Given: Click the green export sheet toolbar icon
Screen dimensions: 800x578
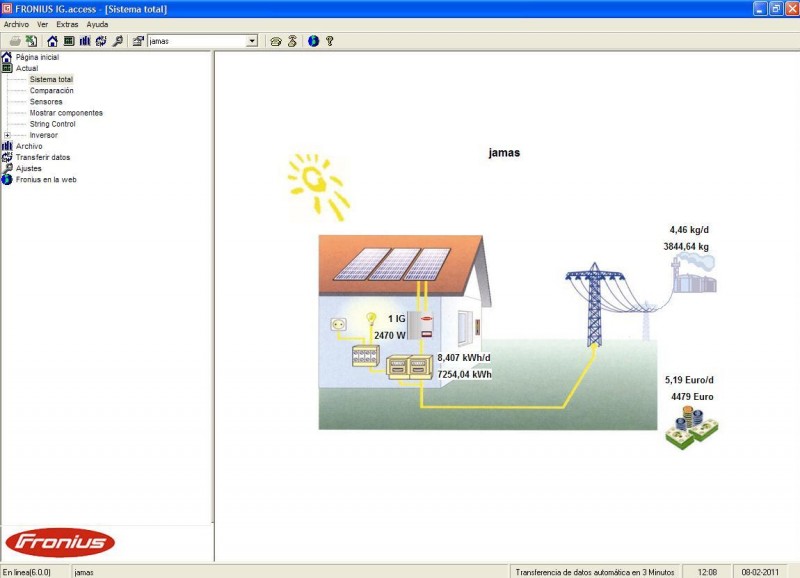Looking at the screenshot, I should [x=32, y=41].
